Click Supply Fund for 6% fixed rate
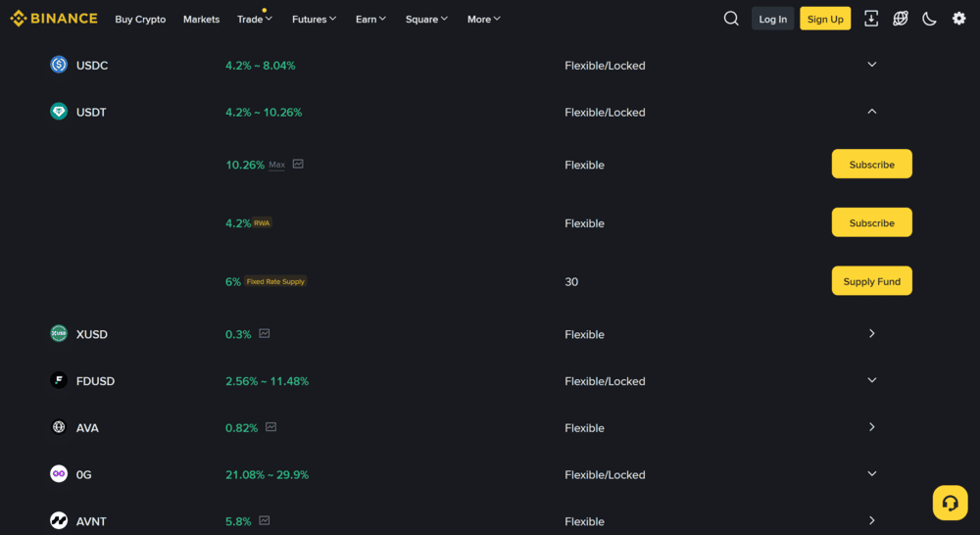980x535 pixels. pyautogui.click(x=872, y=280)
